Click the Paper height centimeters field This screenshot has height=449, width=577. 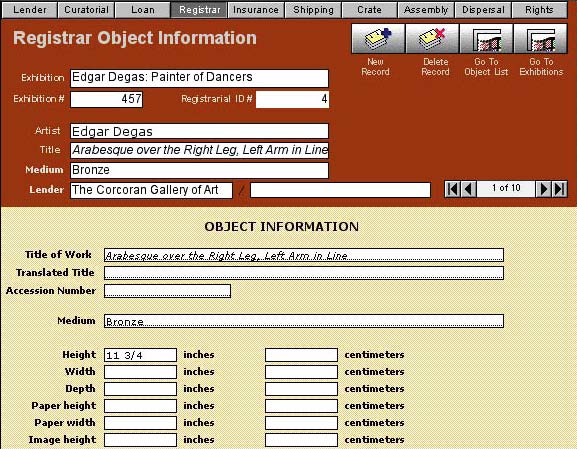tap(301, 406)
